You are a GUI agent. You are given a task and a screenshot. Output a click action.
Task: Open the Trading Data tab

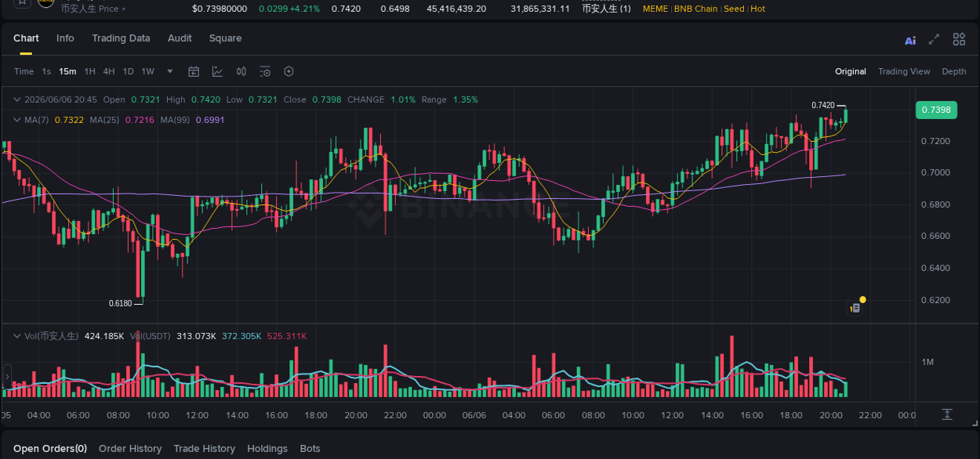121,38
